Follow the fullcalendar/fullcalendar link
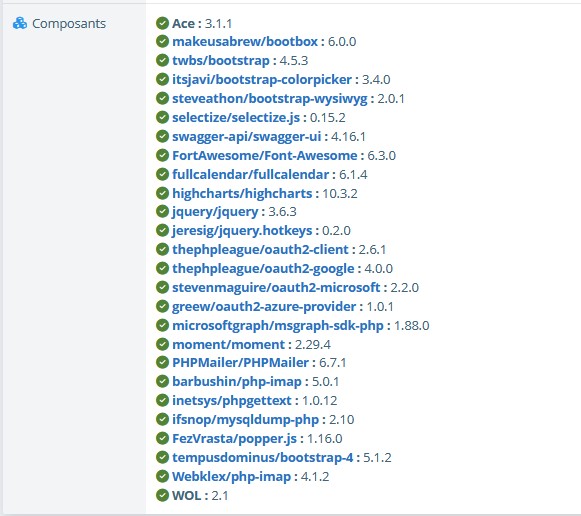 click(250, 174)
